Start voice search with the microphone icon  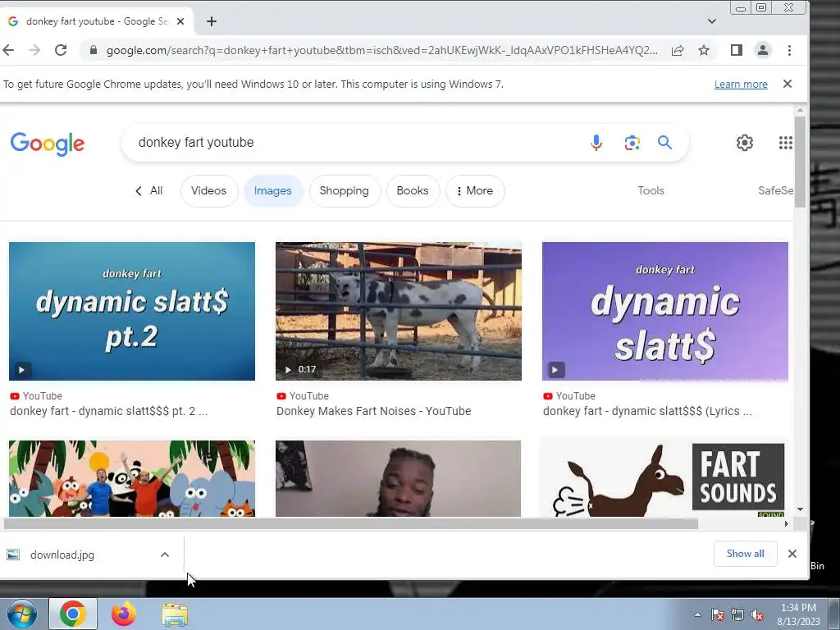click(596, 143)
